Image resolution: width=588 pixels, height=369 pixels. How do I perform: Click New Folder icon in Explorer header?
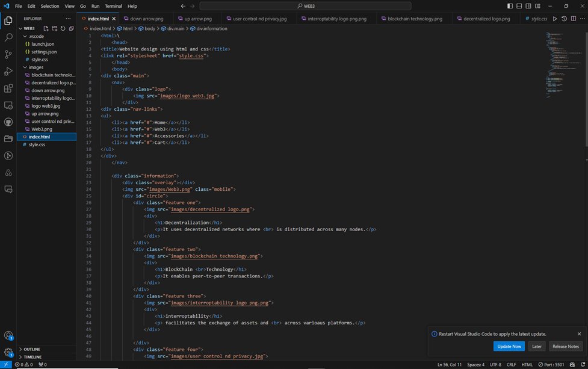point(54,28)
